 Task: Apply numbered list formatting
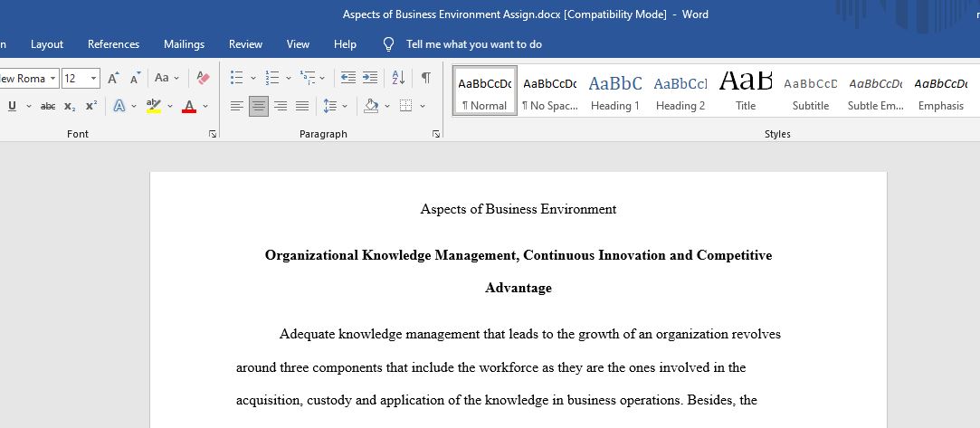[271, 78]
